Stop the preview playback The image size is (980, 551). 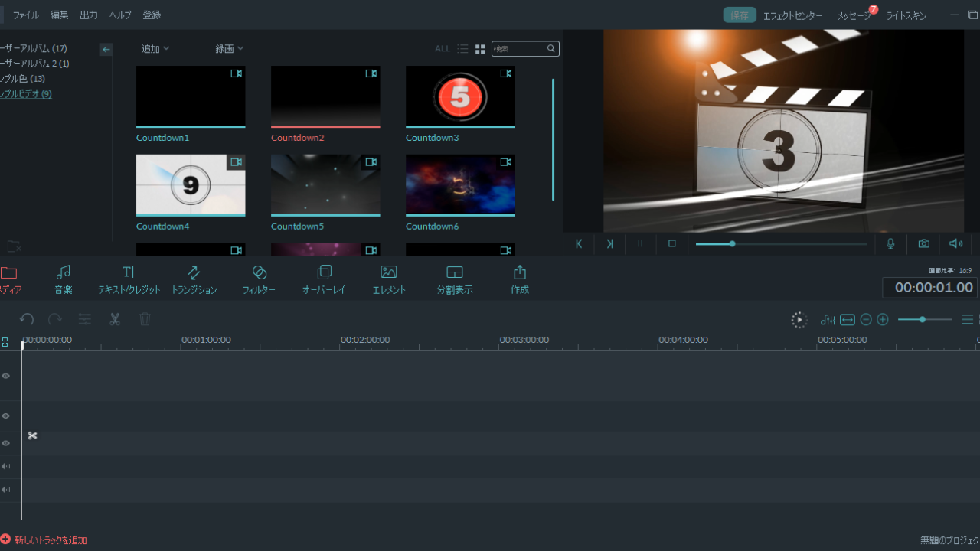pyautogui.click(x=672, y=243)
